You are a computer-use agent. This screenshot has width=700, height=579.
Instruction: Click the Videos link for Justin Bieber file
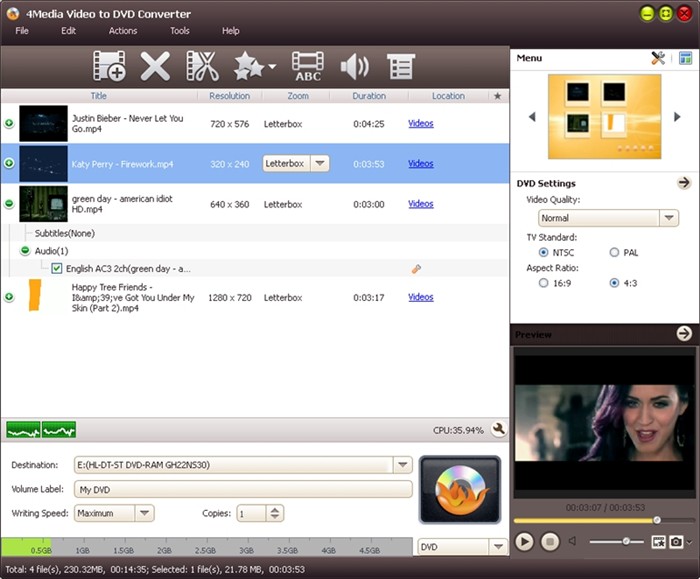[420, 124]
